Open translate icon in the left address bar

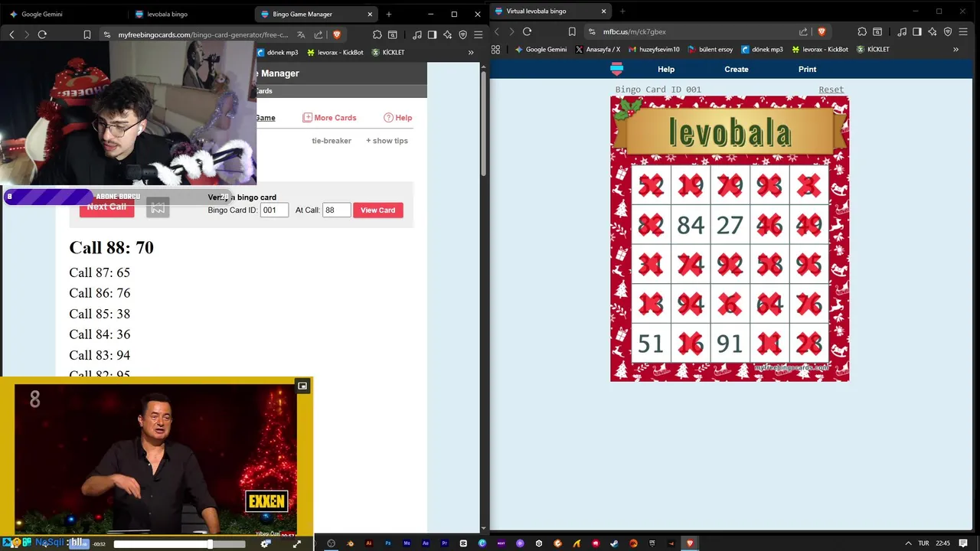(x=301, y=34)
